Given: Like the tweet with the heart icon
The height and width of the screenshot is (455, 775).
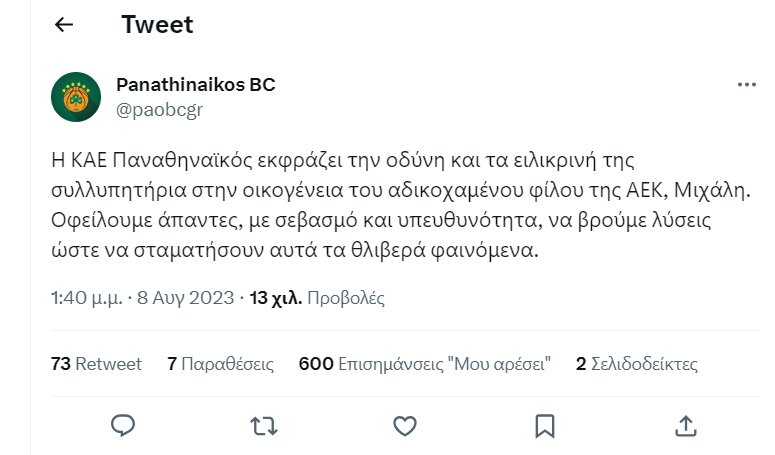Looking at the screenshot, I should tap(404, 426).
